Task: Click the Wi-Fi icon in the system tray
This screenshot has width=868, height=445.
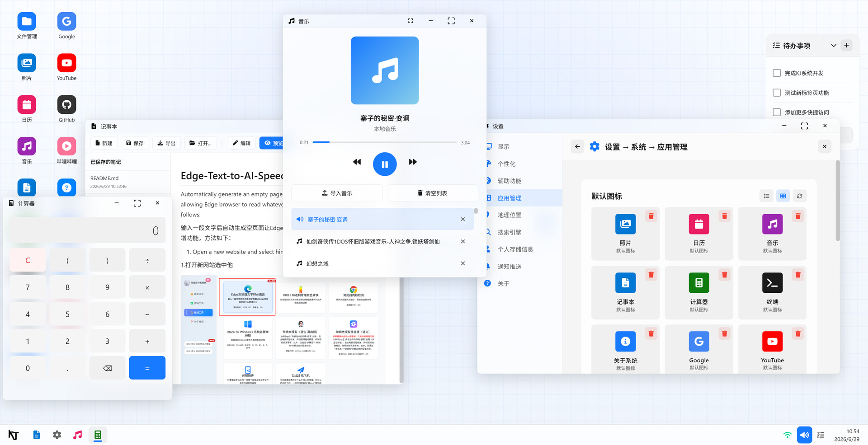Action: (788, 435)
